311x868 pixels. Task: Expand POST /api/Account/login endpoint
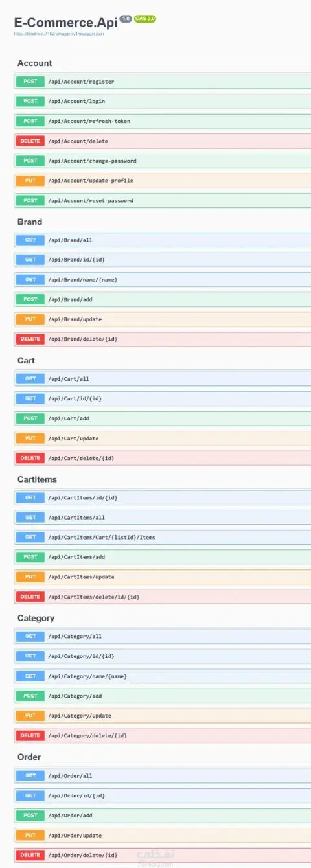pos(163,101)
